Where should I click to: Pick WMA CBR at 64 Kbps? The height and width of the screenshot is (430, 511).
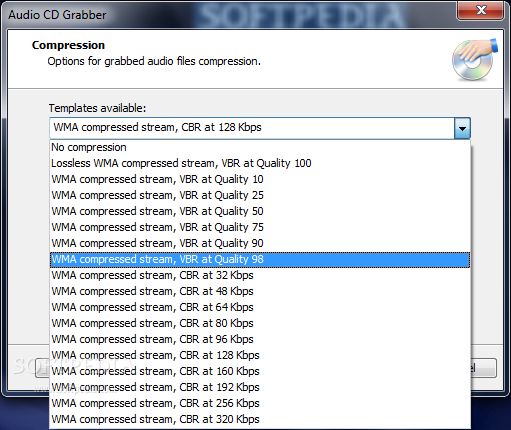[260, 307]
